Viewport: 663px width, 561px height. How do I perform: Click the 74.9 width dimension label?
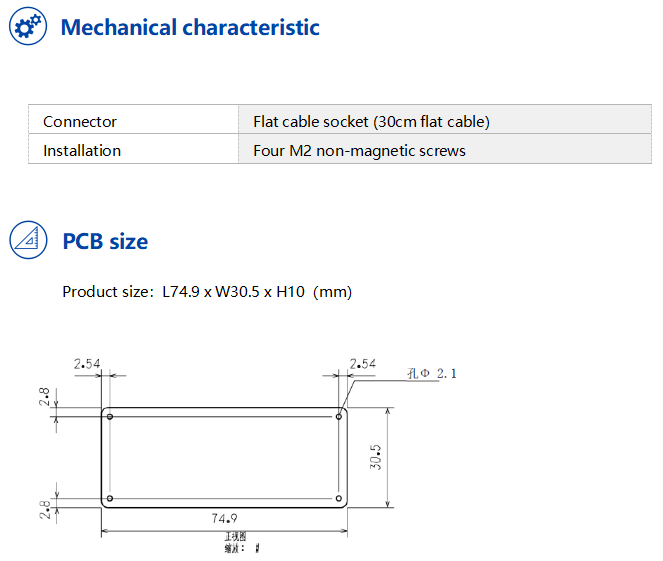(224, 518)
